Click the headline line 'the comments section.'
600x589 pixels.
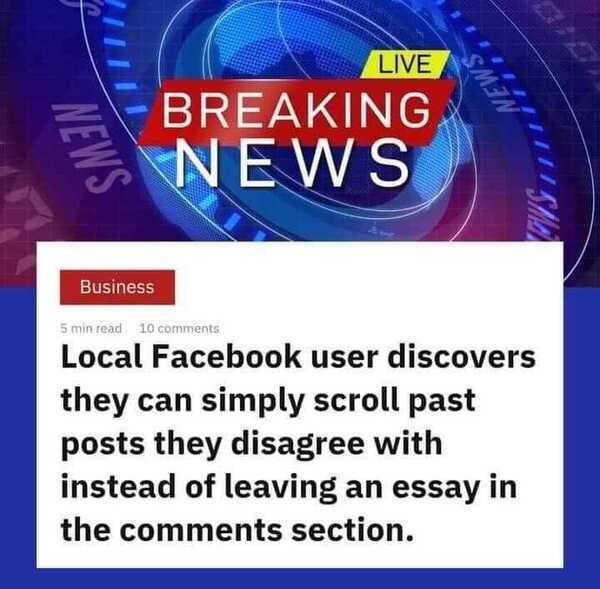point(238,530)
